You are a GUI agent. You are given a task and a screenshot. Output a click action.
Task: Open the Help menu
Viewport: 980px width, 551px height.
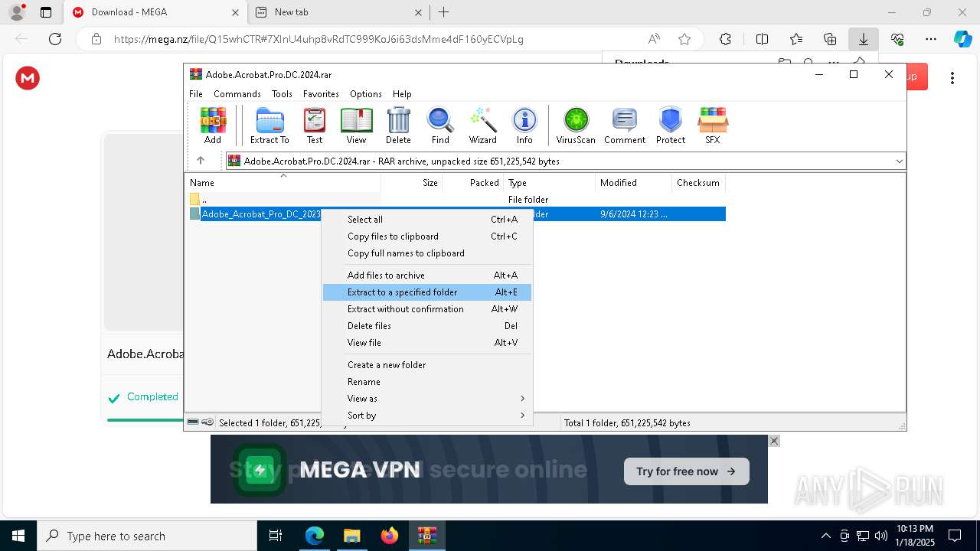point(402,94)
